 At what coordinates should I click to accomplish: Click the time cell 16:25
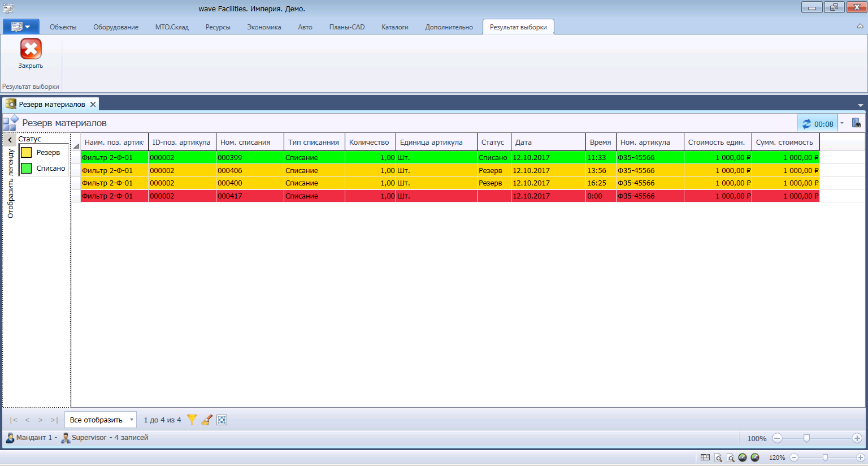(x=601, y=183)
